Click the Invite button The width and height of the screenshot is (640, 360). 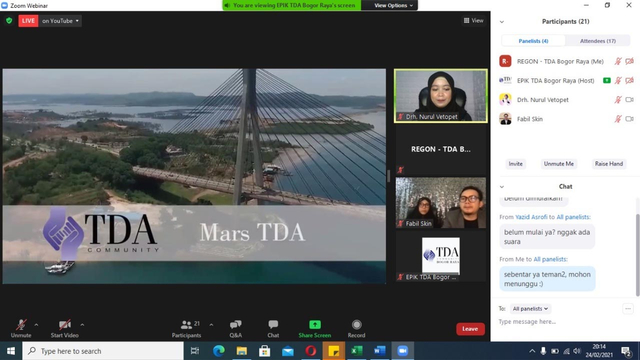(x=516, y=164)
